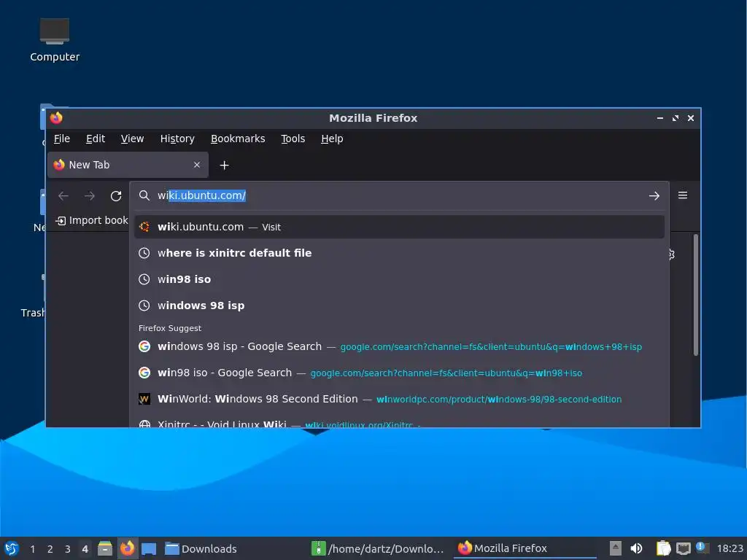The image size is (747, 560).
Task: Minimize the Mozilla Firefox window
Action: click(x=659, y=118)
